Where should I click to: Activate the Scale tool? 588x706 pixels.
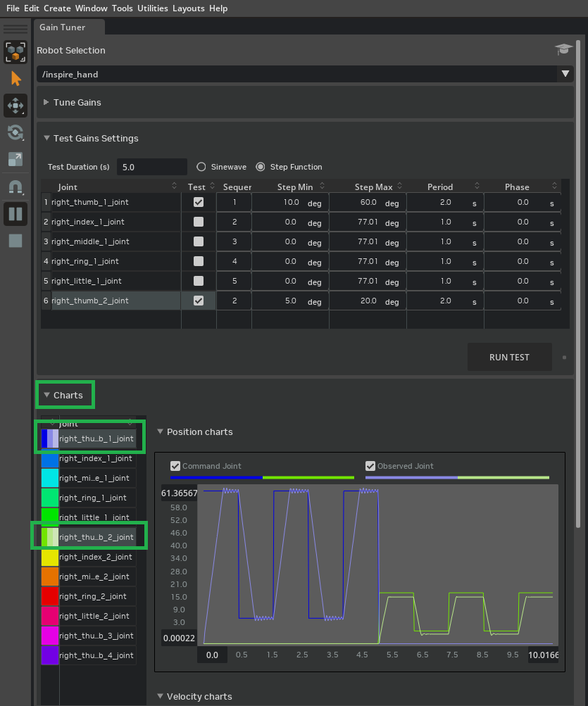pyautogui.click(x=15, y=159)
